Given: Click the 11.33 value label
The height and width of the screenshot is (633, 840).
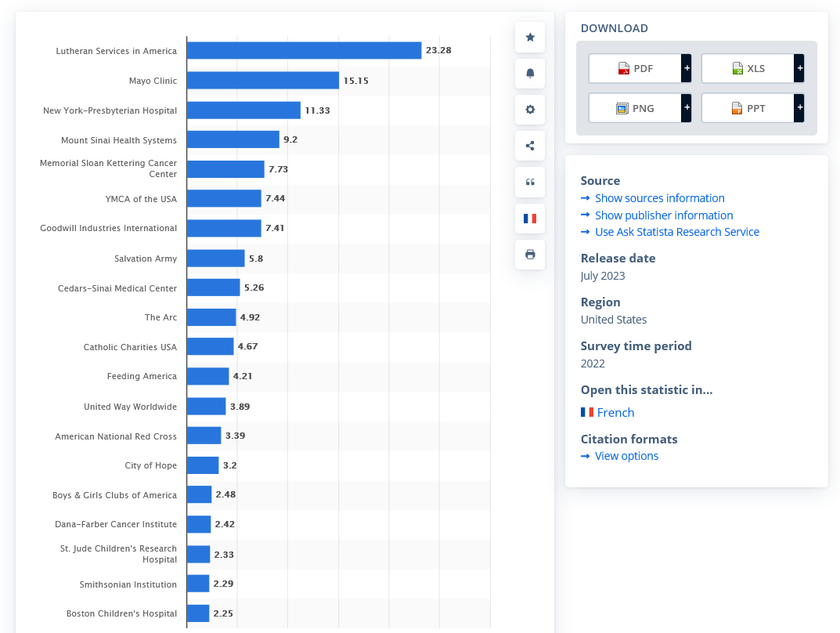Looking at the screenshot, I should click(318, 110).
